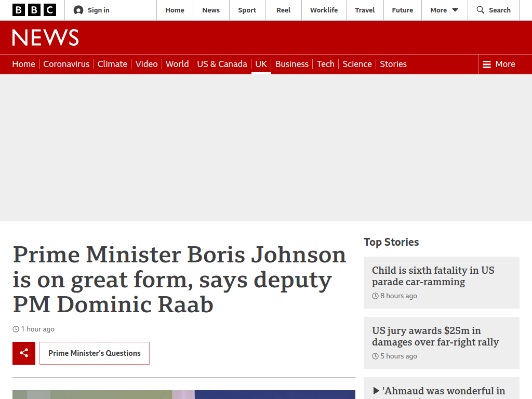Click the Sign in link
The height and width of the screenshot is (399, 532).
(x=98, y=10)
